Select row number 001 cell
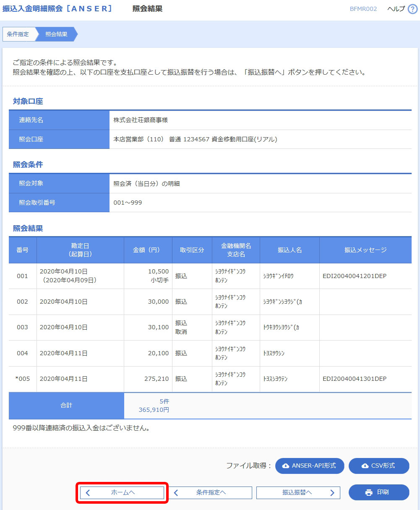 pos(23,276)
